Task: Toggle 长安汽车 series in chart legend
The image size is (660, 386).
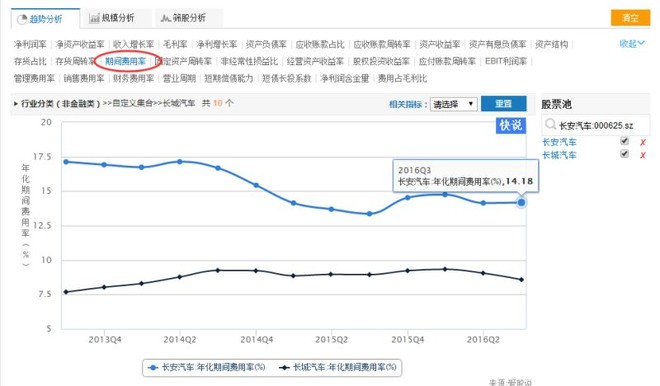Action: [x=207, y=367]
